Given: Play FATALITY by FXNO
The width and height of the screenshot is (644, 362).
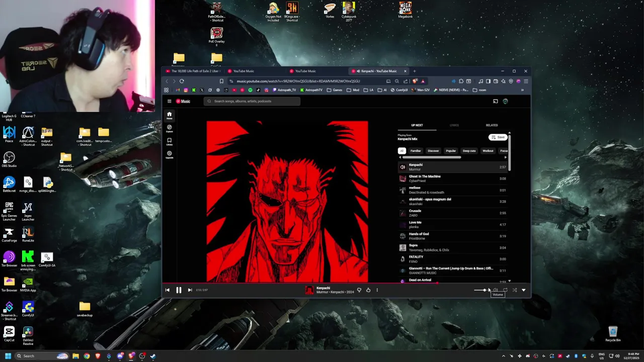Looking at the screenshot, I should (x=453, y=259).
